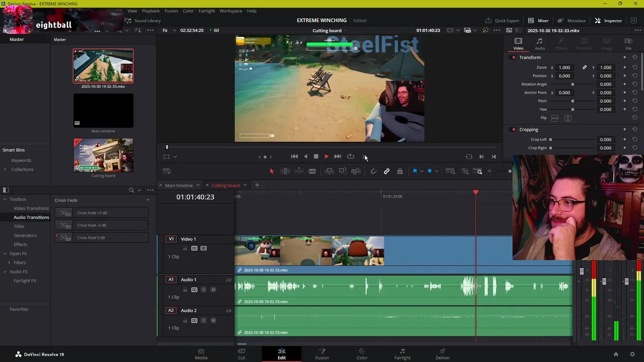Screen dimensions: 644x362
Task: Open the Workspace menu
Action: click(x=230, y=11)
